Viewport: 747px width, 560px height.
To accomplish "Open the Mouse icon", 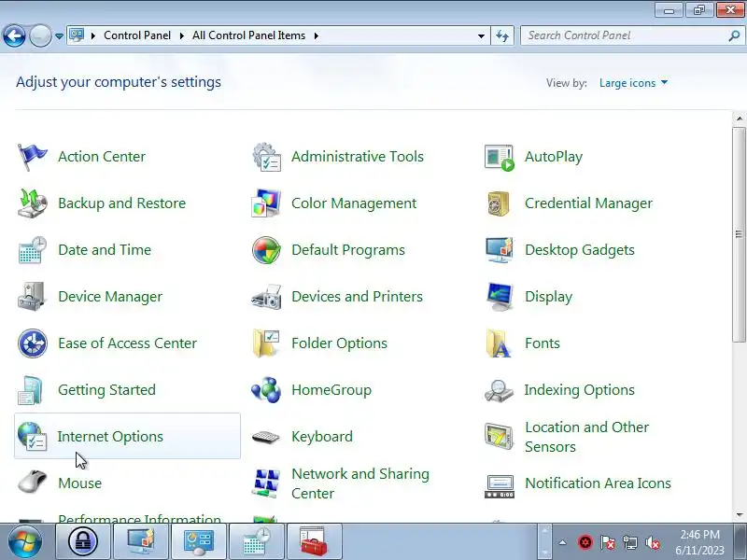I will tap(32, 482).
